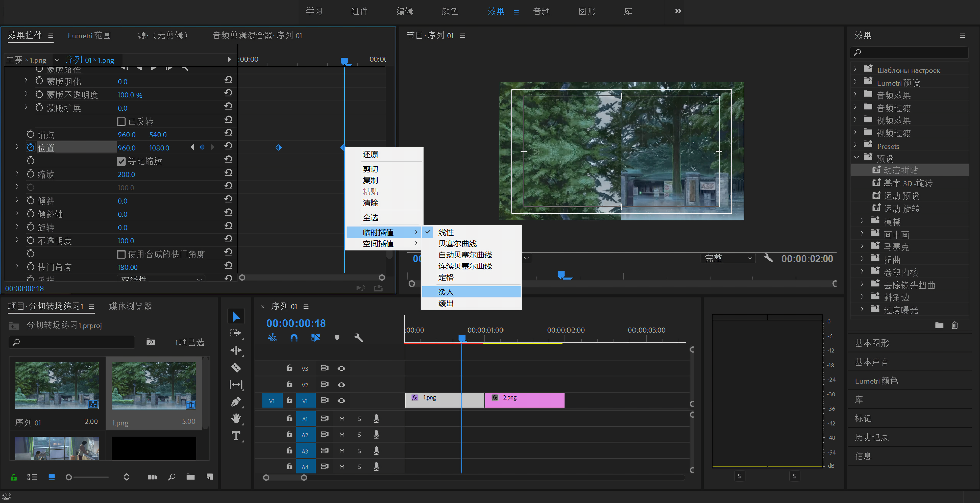Choose 缓入 ease in from submenu
Screen dimensions: 980x503
pos(471,292)
